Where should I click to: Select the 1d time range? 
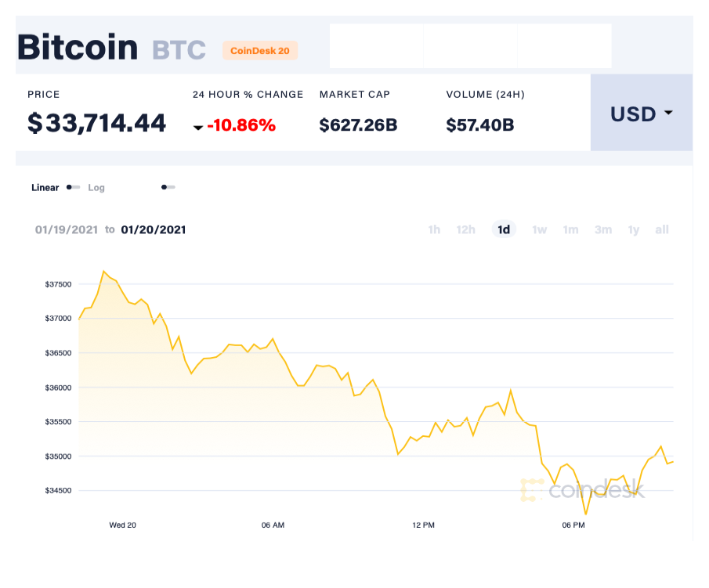[x=504, y=229]
